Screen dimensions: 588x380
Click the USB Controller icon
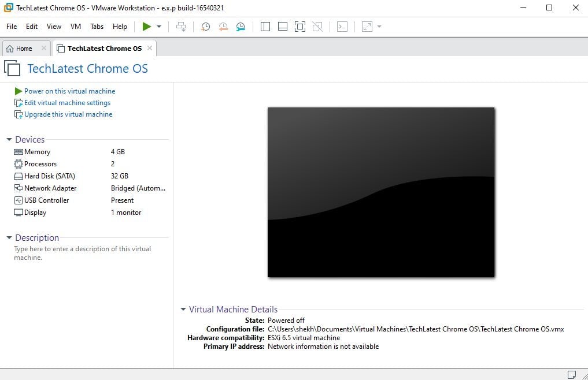pos(19,200)
